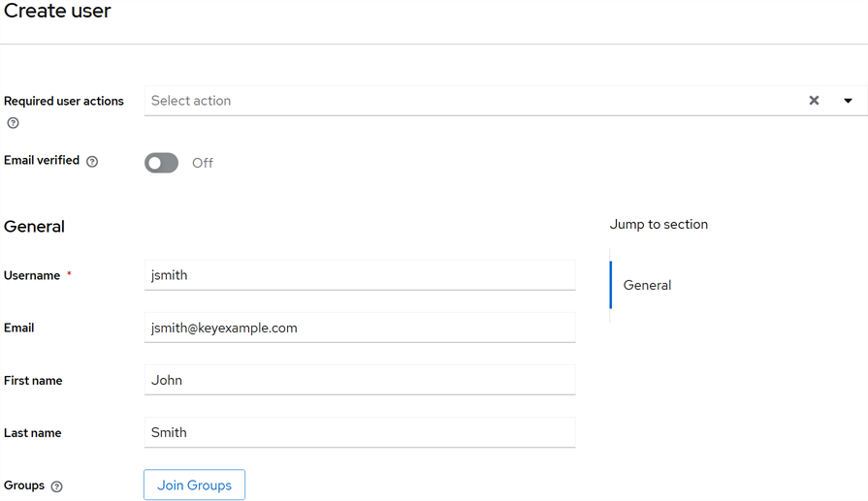Click the Required user actions label
The height and width of the screenshot is (501, 868).
pos(64,101)
